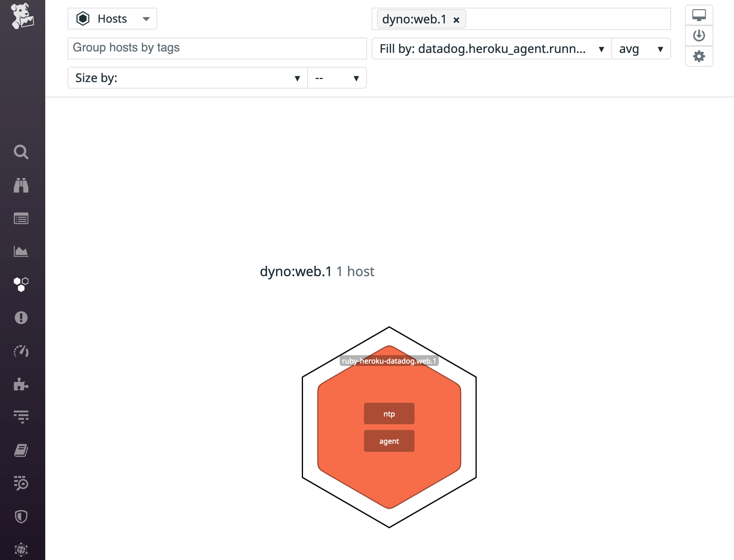Open the Hosts view type dropdown
734x560 pixels.
112,18
